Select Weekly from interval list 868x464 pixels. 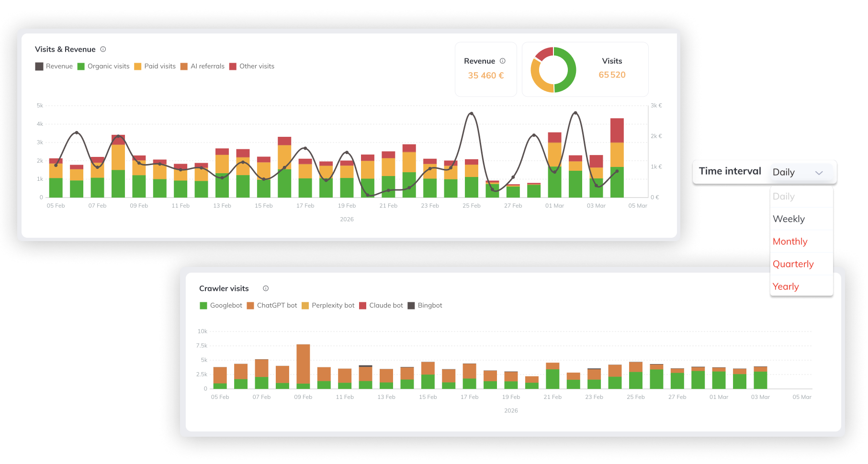pyautogui.click(x=789, y=219)
